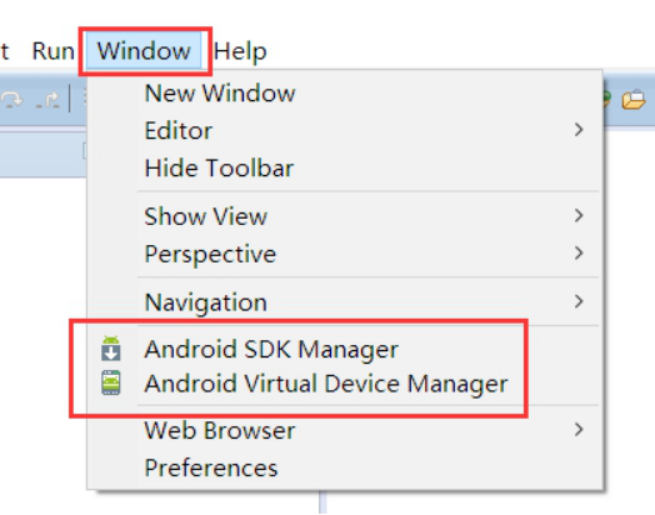This screenshot has width=655, height=515.
Task: Launch Android SDK Manager entry
Action: point(345,349)
